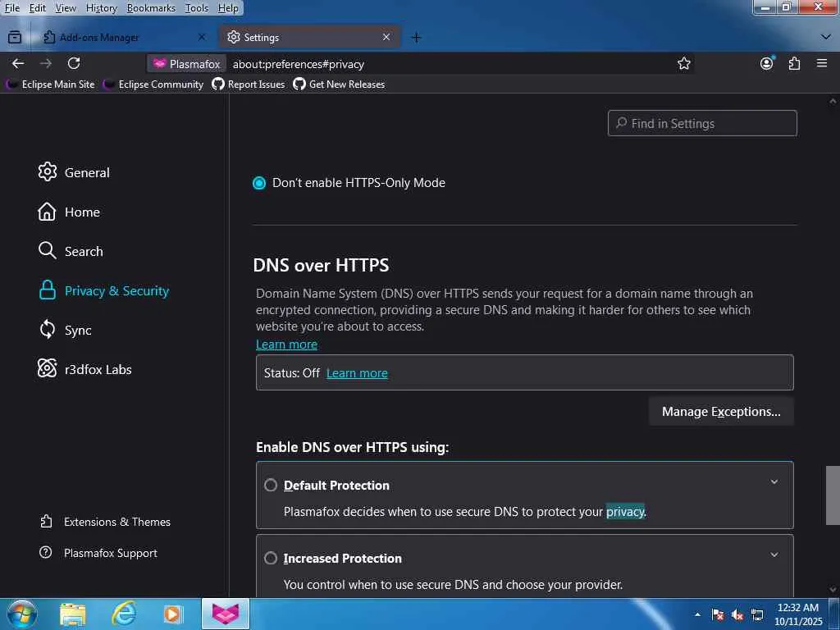This screenshot has width=840, height=630.
Task: Click the network tray icon
Action: click(x=757, y=615)
